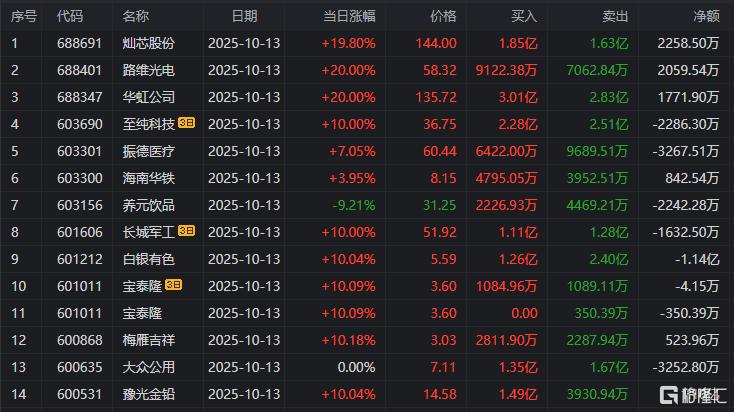Image resolution: width=734 pixels, height=412 pixels.
Task: Open stock 灿芯股份 details
Action: pos(148,43)
